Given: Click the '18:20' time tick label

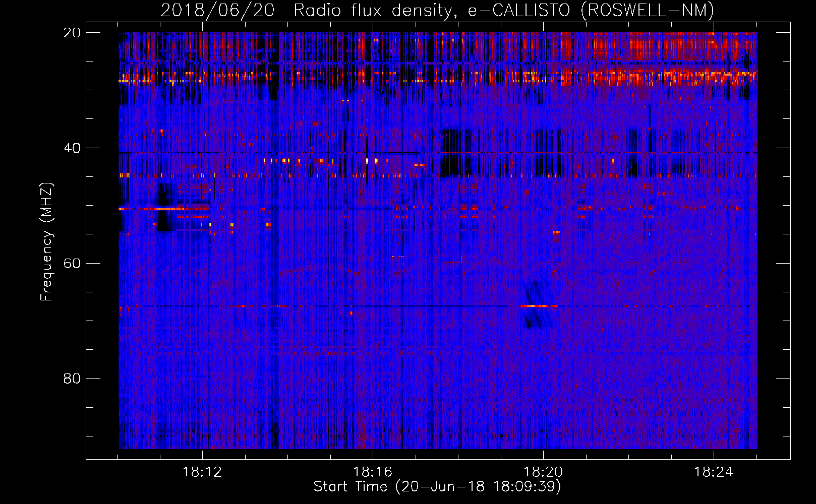Looking at the screenshot, I should (x=543, y=472).
